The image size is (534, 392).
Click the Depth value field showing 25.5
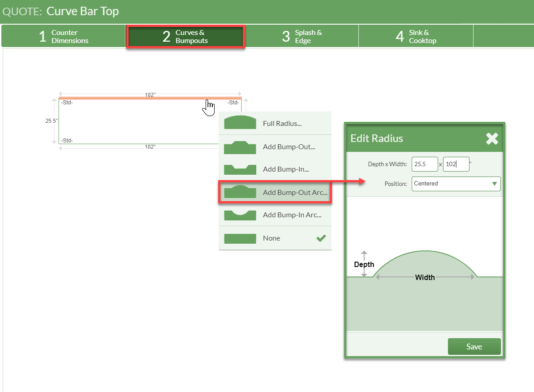(x=424, y=164)
